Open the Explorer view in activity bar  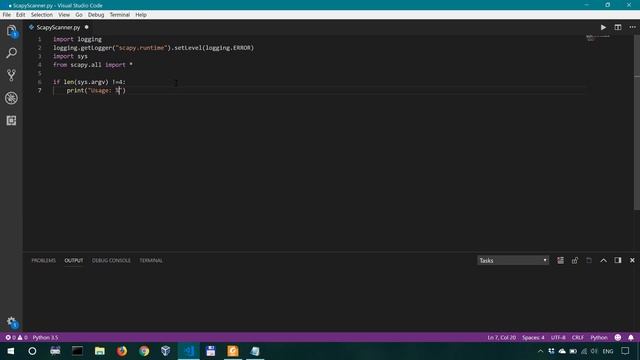11,31
